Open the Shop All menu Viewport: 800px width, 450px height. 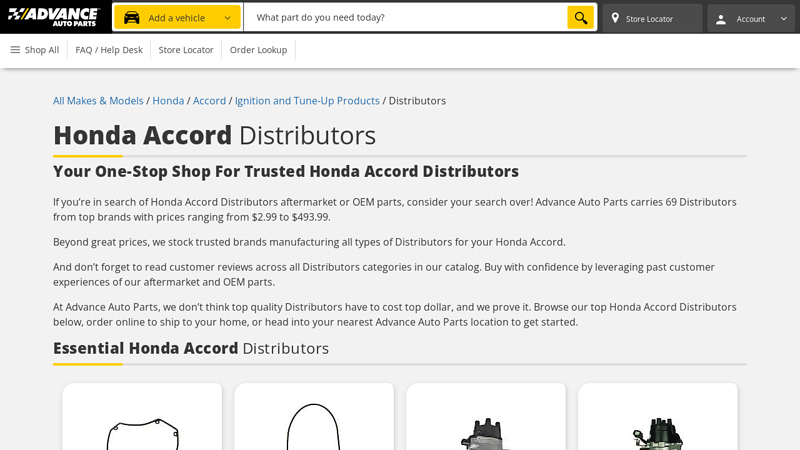pos(35,49)
